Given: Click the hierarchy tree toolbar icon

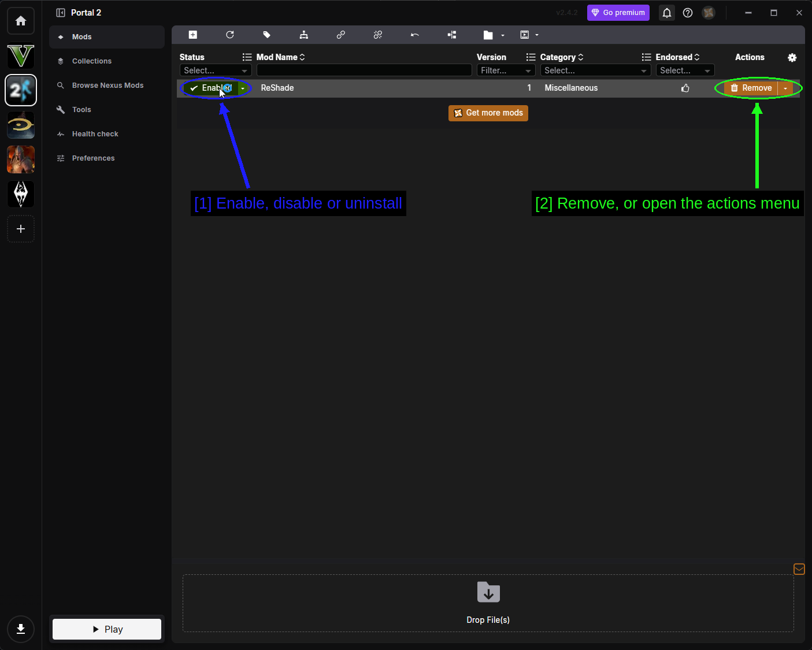Looking at the screenshot, I should (304, 35).
